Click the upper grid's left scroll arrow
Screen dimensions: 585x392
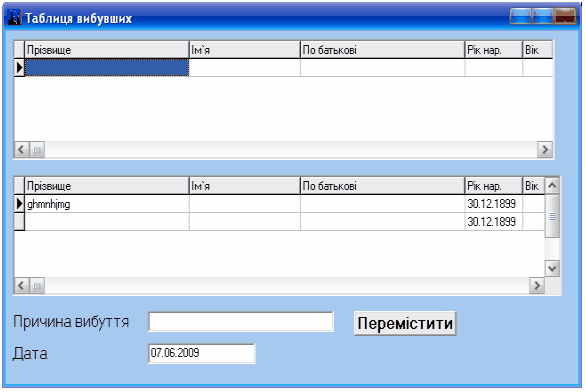click(21, 150)
